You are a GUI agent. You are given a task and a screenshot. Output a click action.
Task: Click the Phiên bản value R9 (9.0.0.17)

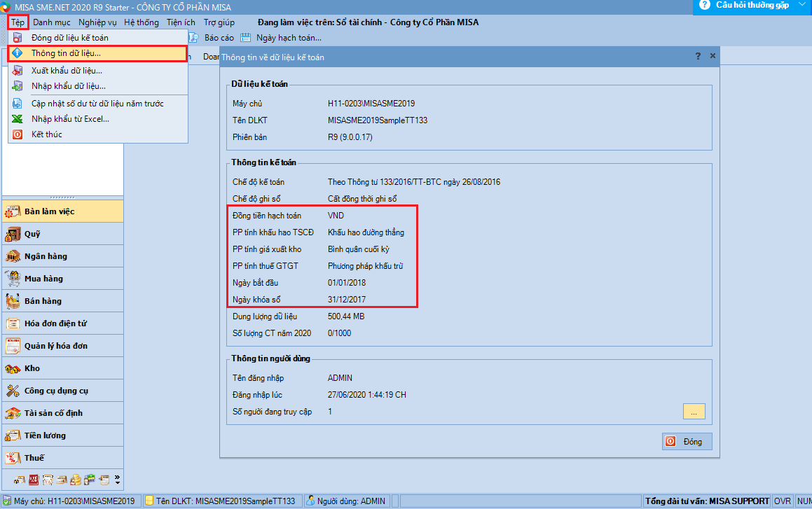tap(350, 137)
